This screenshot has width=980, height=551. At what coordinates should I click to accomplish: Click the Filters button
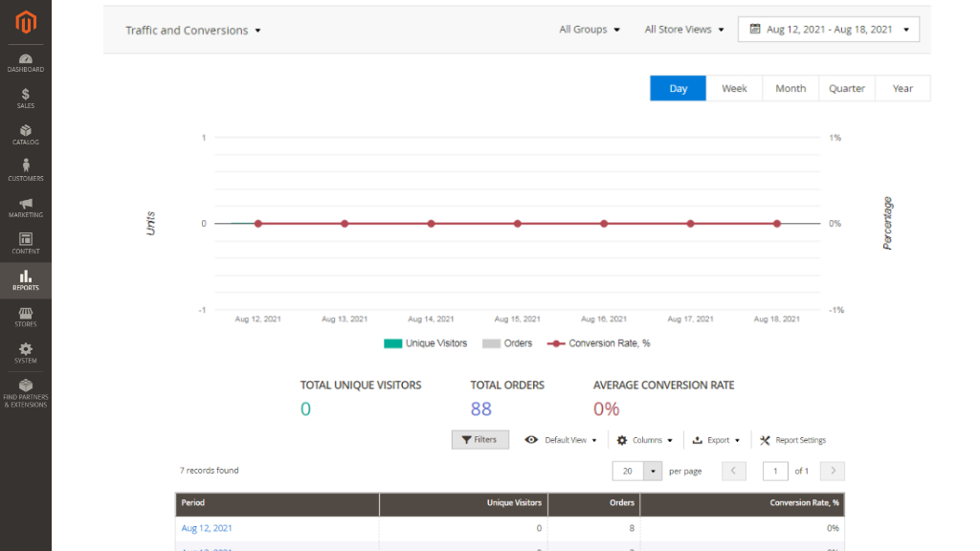pyautogui.click(x=480, y=440)
